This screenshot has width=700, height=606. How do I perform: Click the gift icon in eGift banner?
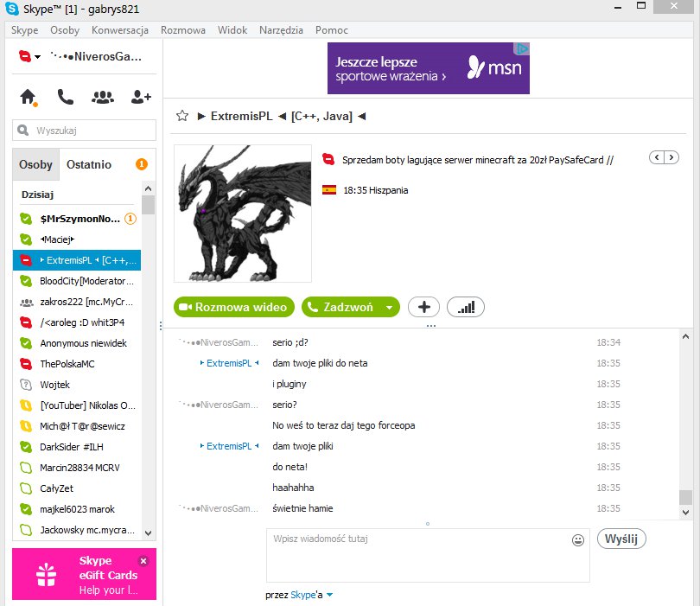coord(46,574)
